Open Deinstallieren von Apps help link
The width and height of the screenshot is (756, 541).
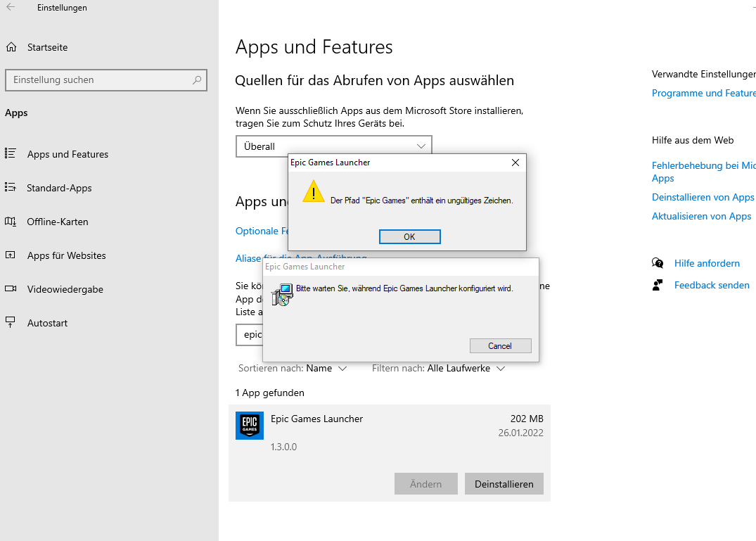coord(703,197)
